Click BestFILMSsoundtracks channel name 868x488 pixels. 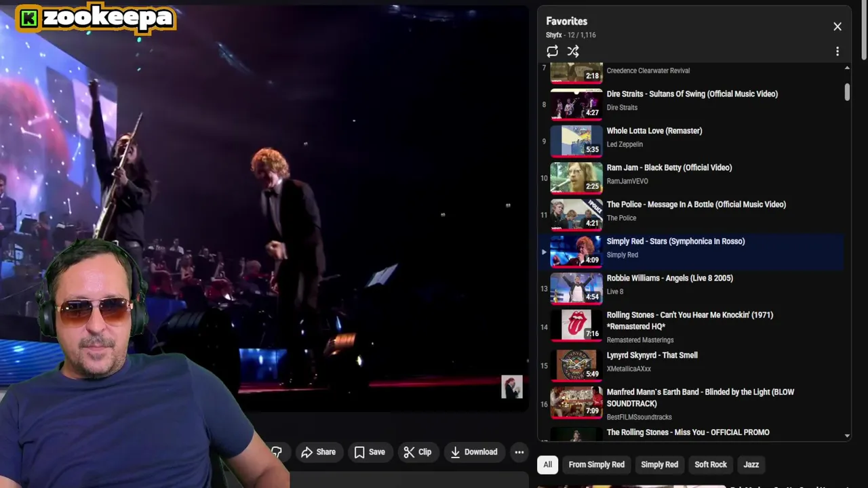(639, 418)
